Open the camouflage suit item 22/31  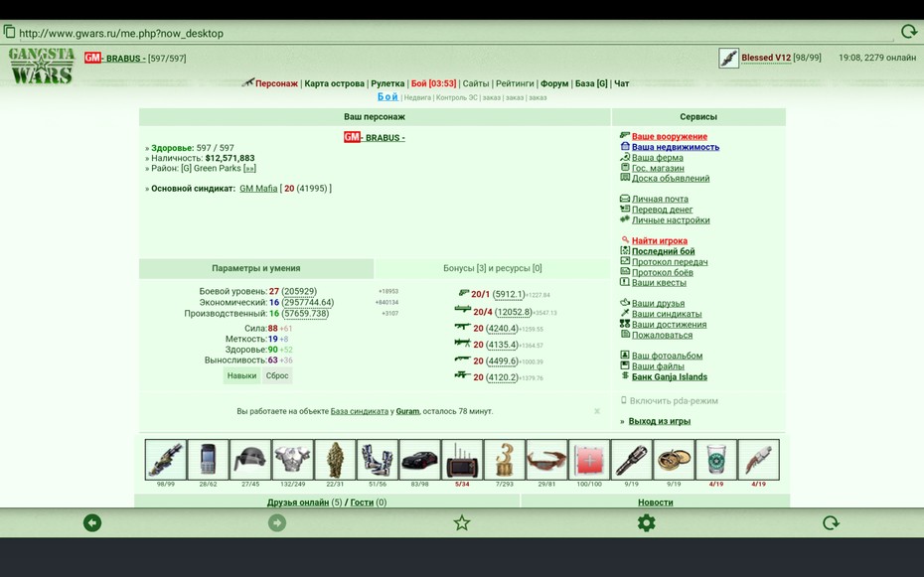tap(335, 459)
